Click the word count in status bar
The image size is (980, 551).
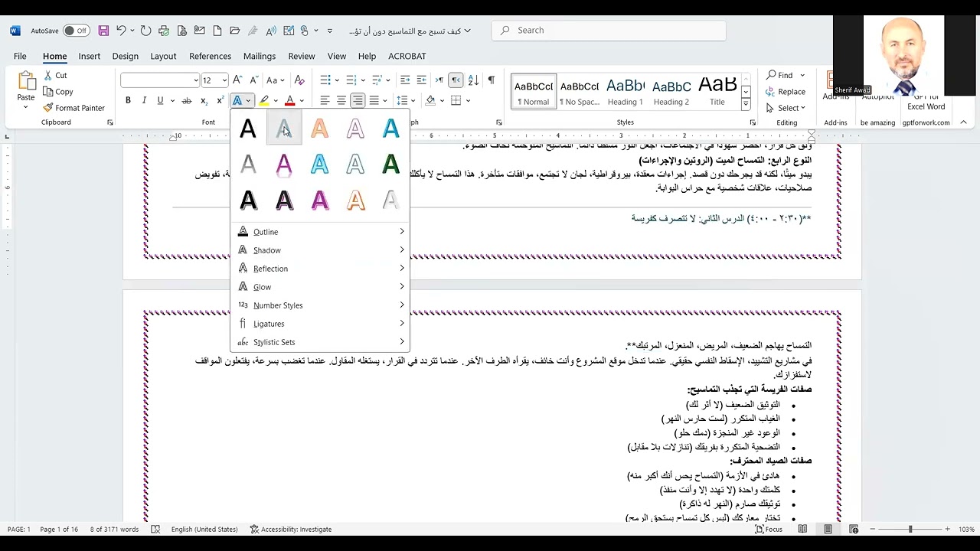point(114,529)
